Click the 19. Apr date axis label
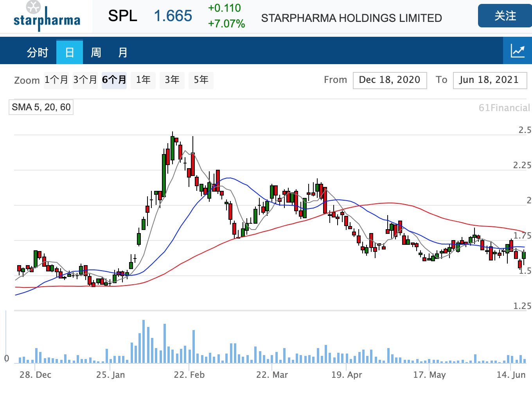Viewport: 532px width, 395px height. [347, 375]
